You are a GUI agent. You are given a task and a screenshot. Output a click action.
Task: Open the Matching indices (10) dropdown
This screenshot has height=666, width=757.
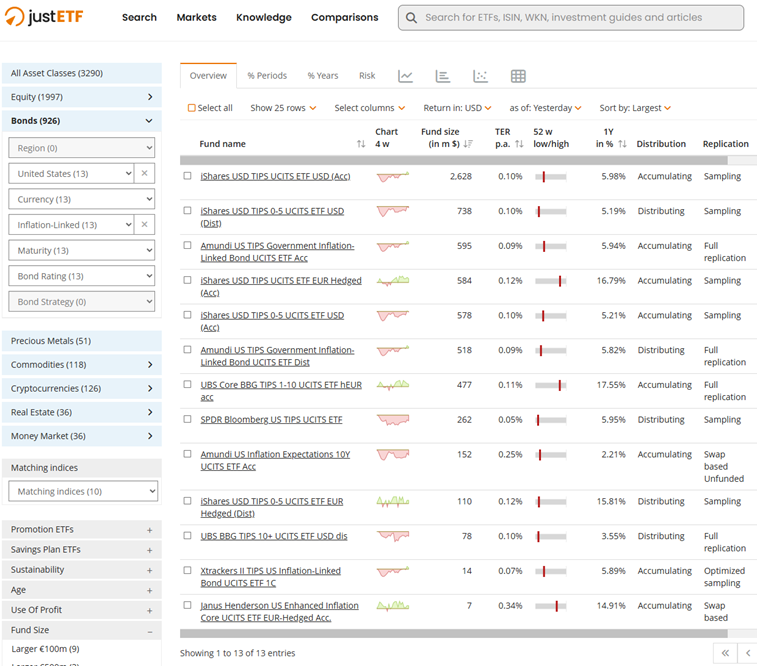click(x=83, y=491)
